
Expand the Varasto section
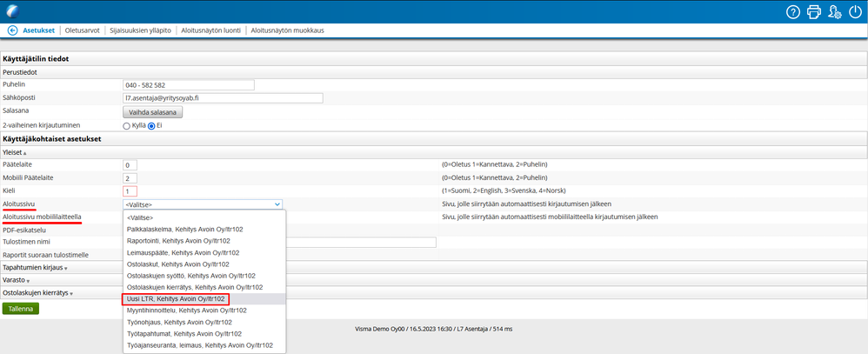pyautogui.click(x=17, y=280)
